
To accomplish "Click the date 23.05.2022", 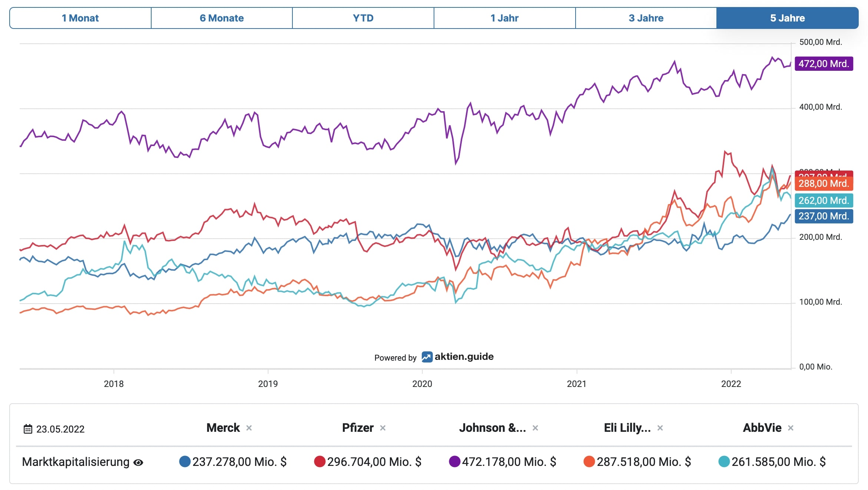I will [60, 429].
